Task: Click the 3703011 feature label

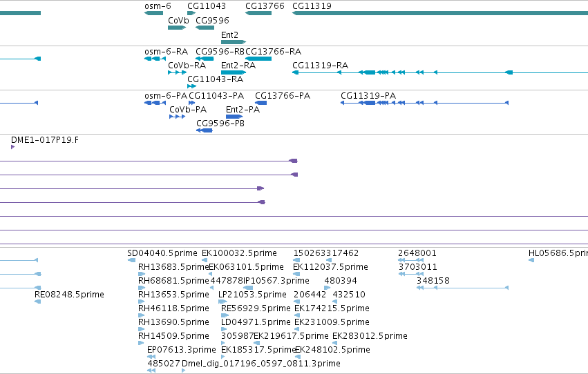Action: click(x=418, y=267)
